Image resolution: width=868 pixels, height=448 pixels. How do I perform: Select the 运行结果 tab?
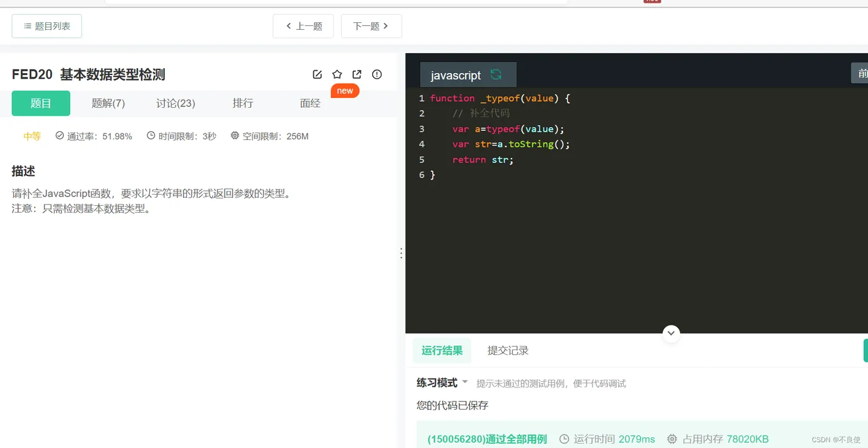(x=442, y=351)
